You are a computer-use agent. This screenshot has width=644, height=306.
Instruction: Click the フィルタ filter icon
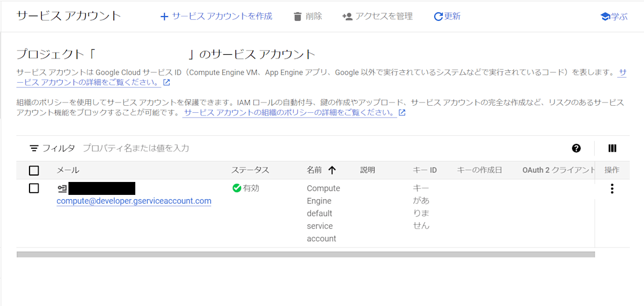34,148
